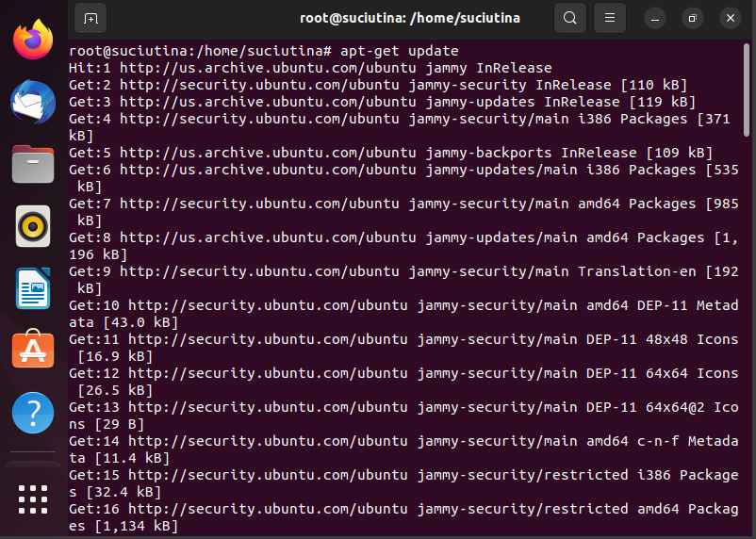
Task: Launch Thunderbird Mail from the dock
Action: [33, 102]
